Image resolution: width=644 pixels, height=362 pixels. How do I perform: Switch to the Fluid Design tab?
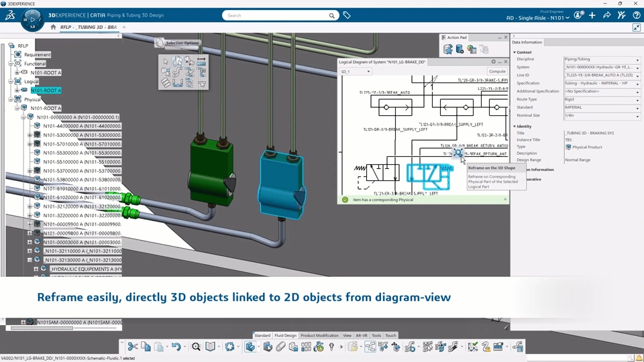286,335
